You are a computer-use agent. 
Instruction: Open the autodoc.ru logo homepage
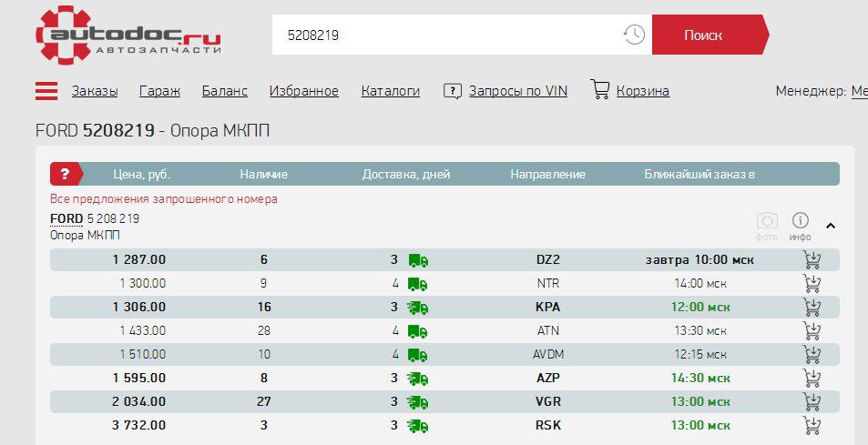[128, 35]
